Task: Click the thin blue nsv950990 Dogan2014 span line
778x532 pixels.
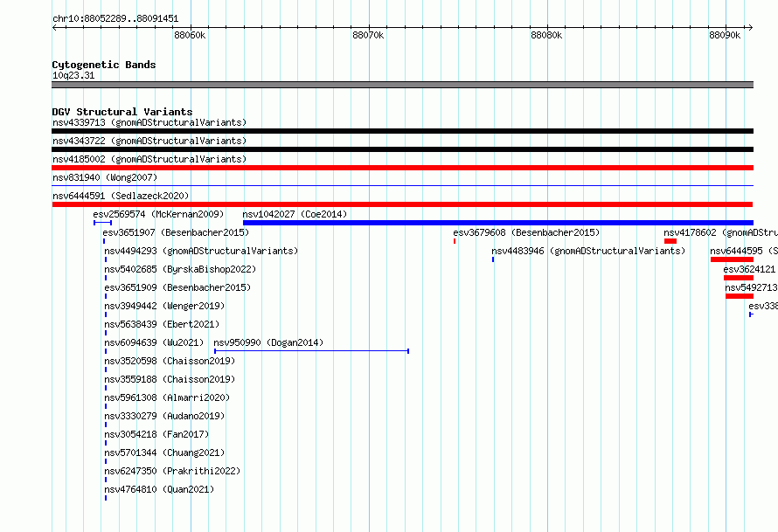Action: 311,351
